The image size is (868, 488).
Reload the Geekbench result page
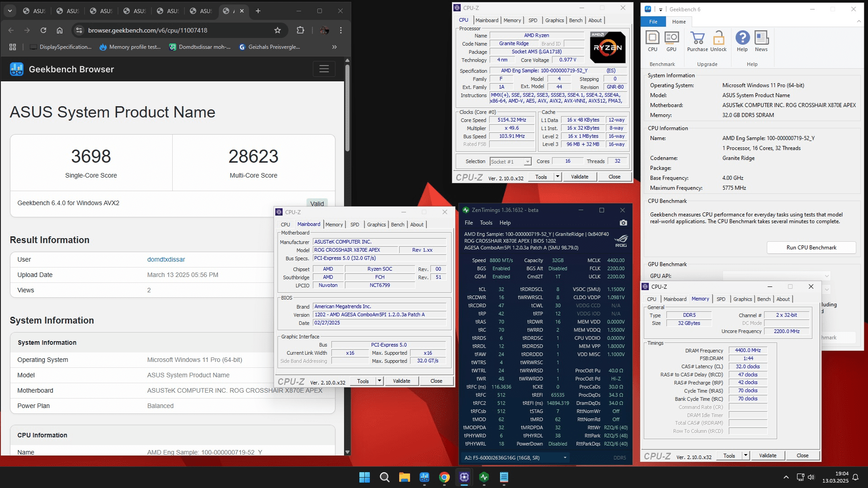point(43,30)
